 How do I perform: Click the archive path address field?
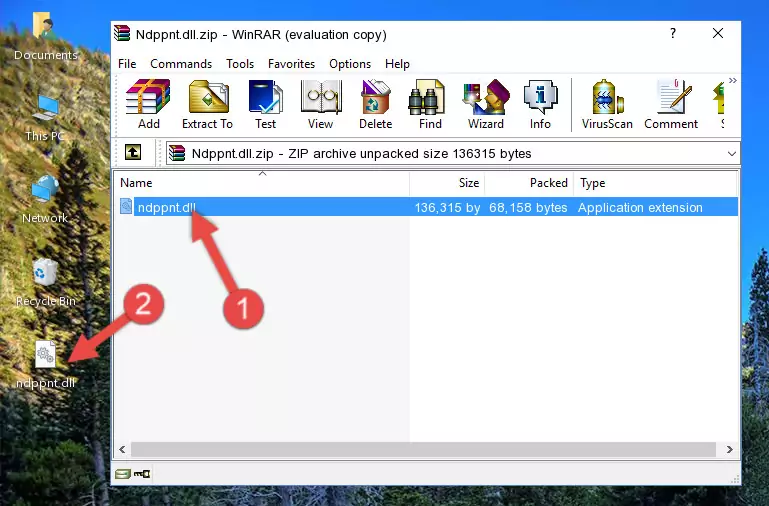click(x=453, y=153)
